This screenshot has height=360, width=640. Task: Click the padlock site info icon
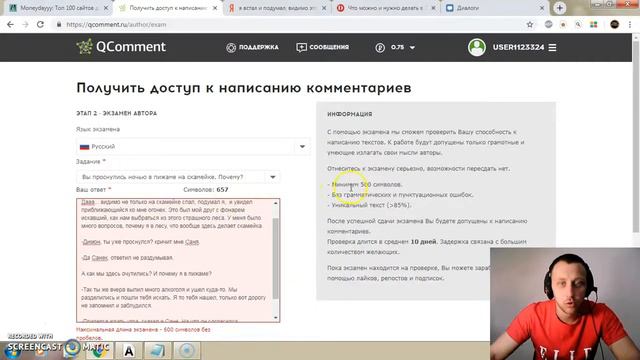click(59, 24)
